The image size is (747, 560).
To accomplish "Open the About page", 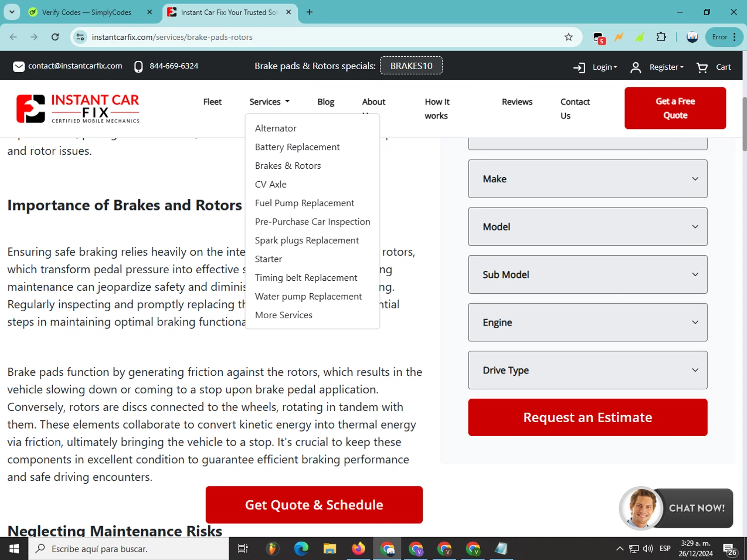I will (373, 102).
